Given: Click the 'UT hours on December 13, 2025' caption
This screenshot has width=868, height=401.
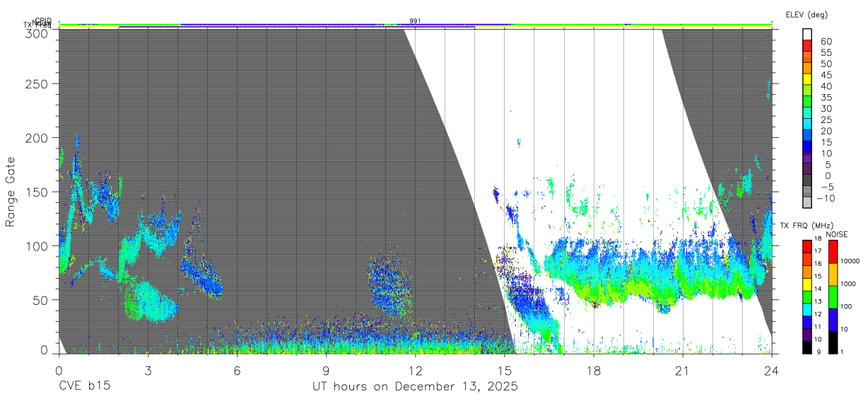Looking at the screenshot, I should pos(415,387).
